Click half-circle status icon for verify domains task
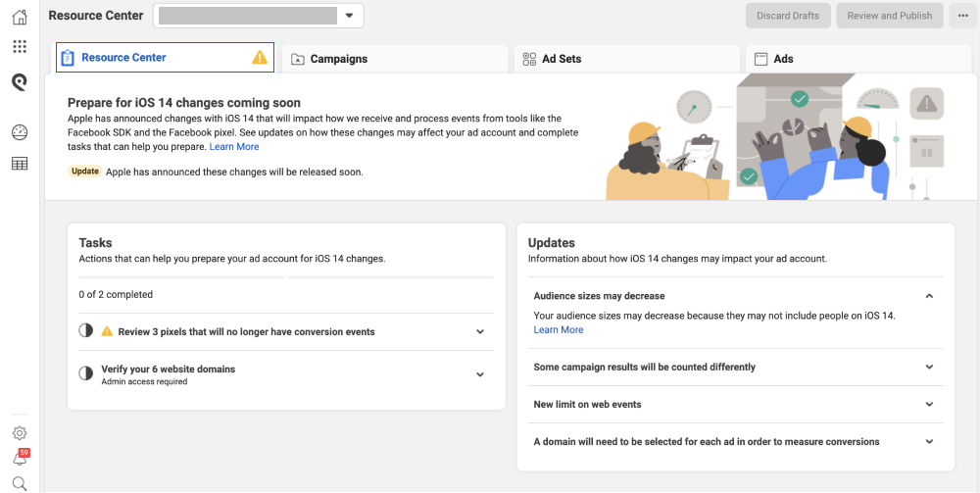Viewport: 980px width, 493px height. [86, 373]
